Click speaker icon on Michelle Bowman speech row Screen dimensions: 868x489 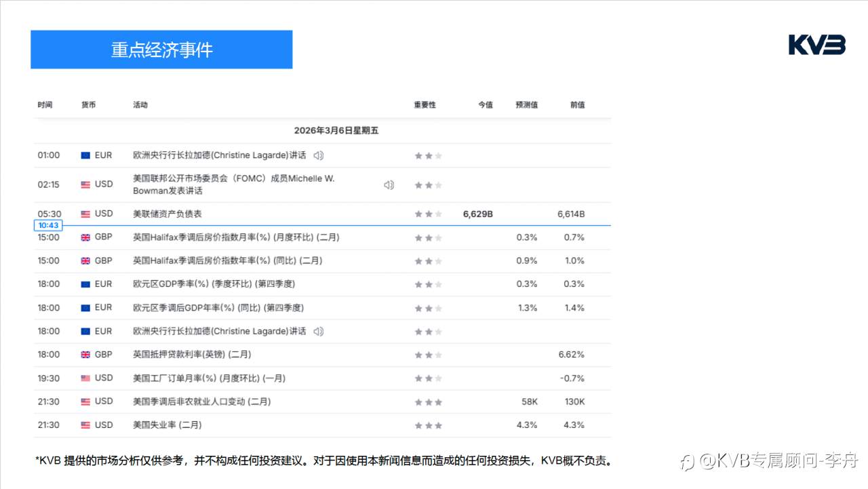pos(389,184)
